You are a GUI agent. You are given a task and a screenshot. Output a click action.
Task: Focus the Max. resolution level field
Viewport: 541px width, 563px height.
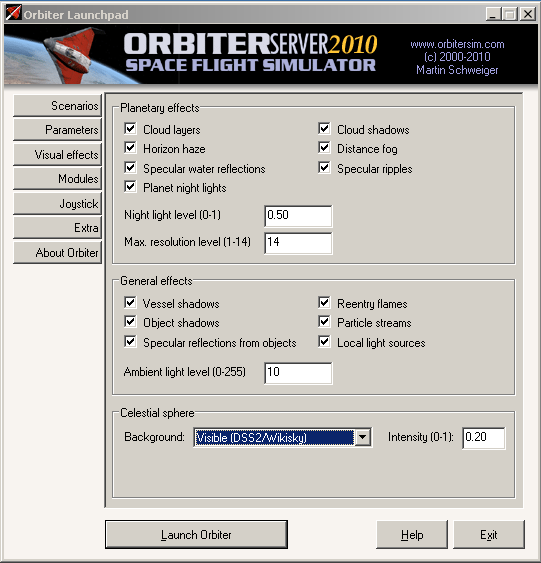298,243
